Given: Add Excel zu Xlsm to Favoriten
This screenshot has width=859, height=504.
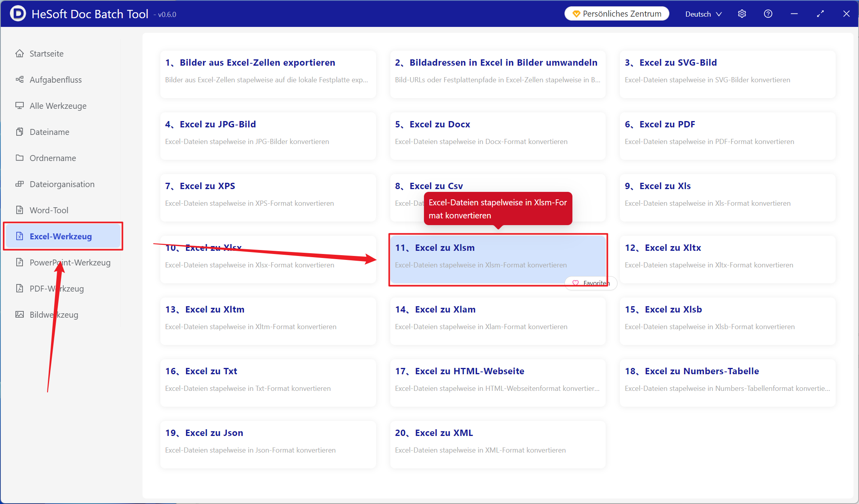Looking at the screenshot, I should 591,283.
